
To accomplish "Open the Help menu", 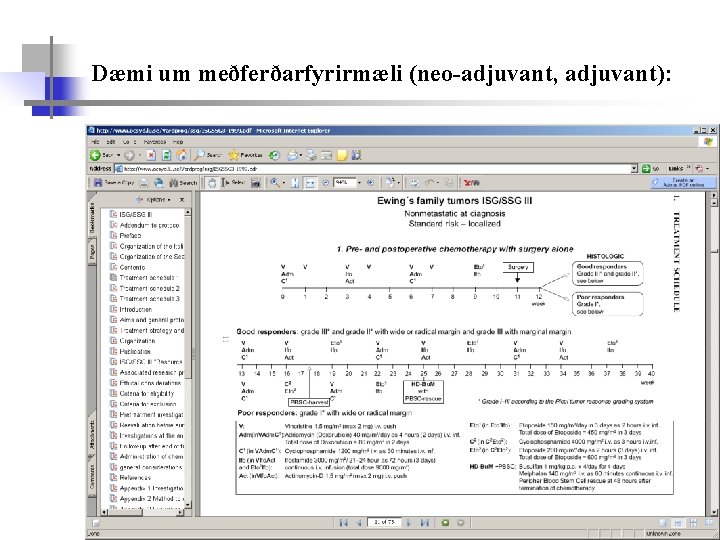I will pos(178,142).
